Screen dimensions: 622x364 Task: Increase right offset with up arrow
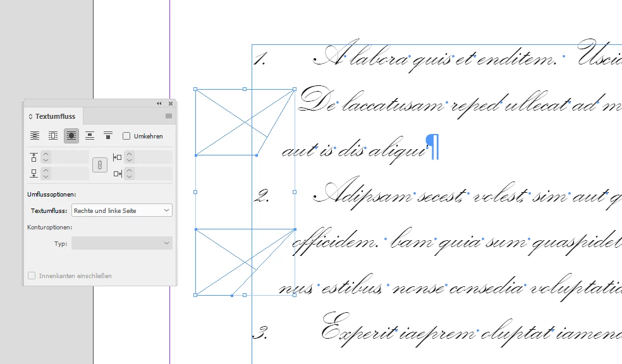[x=129, y=171]
